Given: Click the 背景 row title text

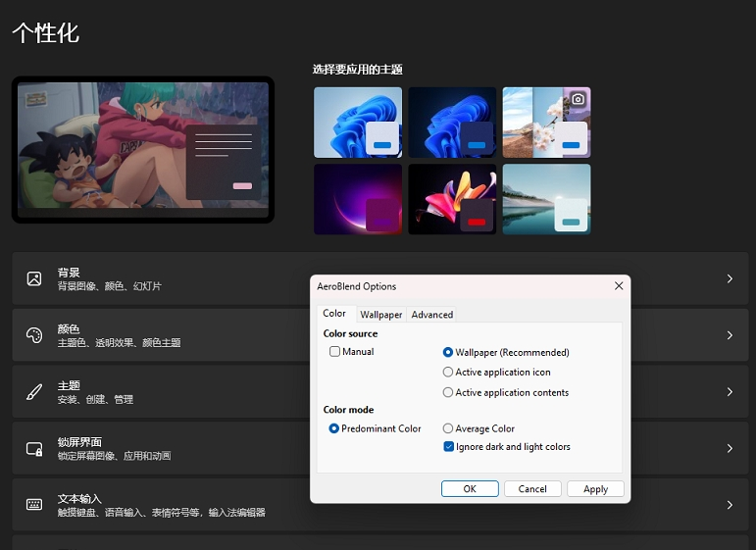Looking at the screenshot, I should click(69, 273).
